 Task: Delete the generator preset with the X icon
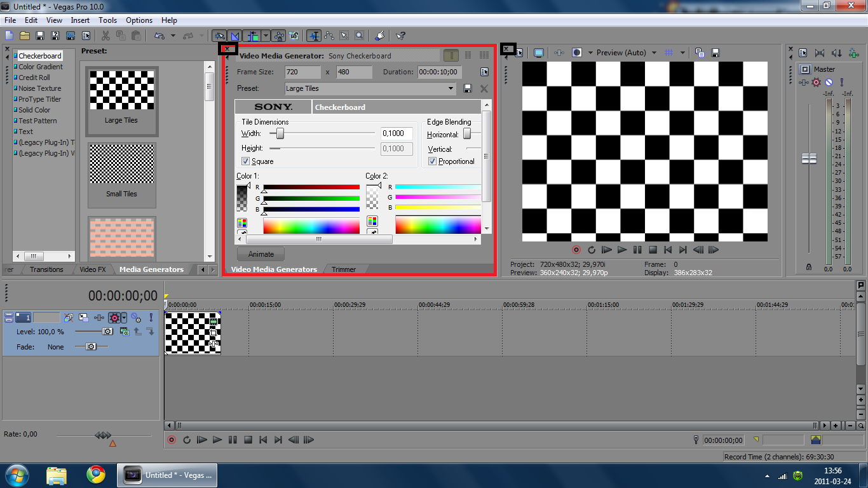[484, 89]
